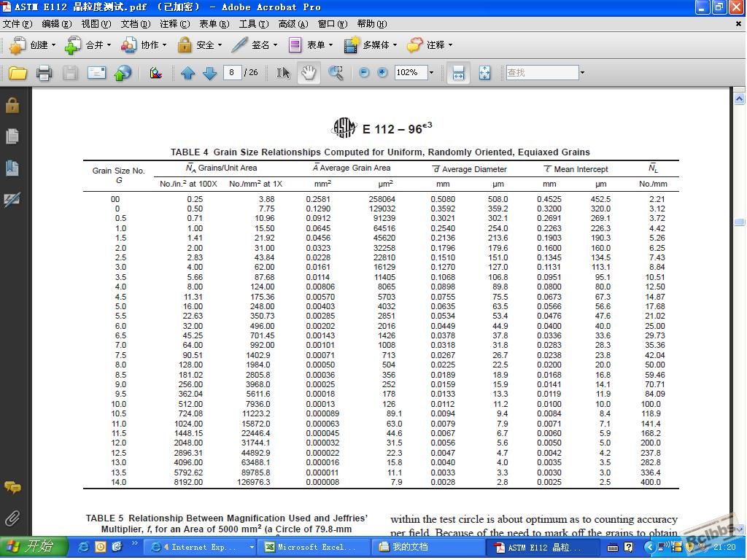Open the Pages thumbnails panel in sidebar
Screen dimensions: 747x560
pos(12,136)
